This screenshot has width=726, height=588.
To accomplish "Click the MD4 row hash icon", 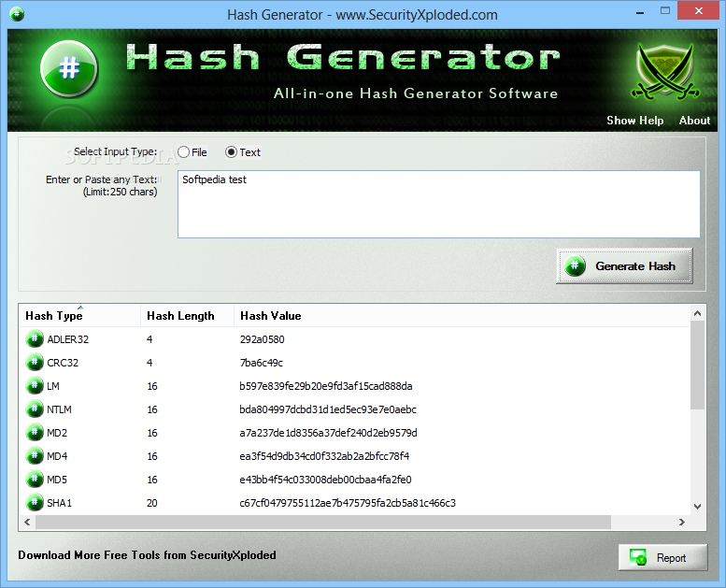I will 35,455.
